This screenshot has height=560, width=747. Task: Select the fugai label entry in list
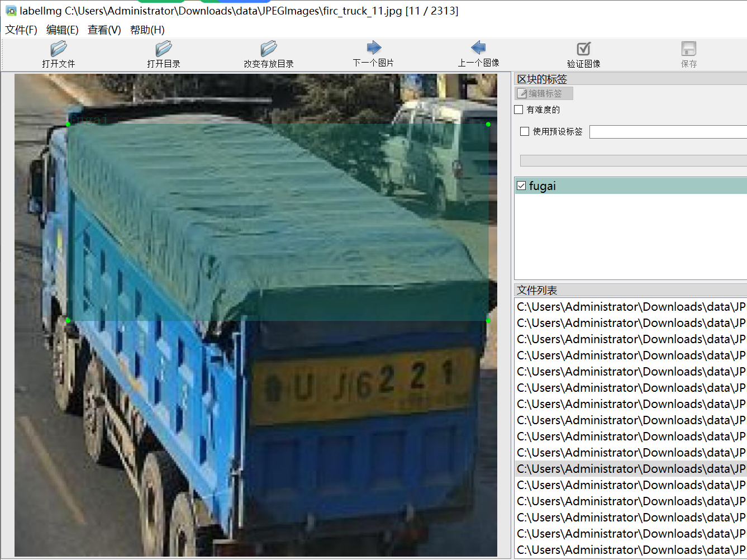[631, 186]
